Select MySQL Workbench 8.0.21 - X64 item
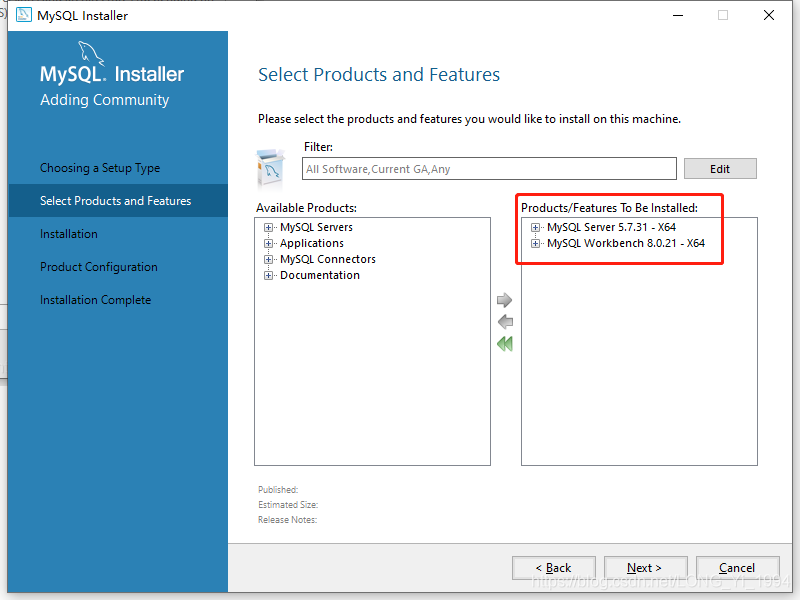Viewport: 800px width, 600px height. [626, 243]
